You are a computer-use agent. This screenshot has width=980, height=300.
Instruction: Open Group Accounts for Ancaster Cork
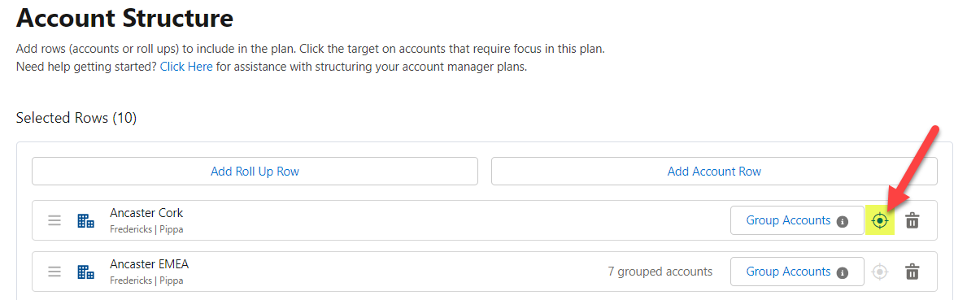point(797,220)
